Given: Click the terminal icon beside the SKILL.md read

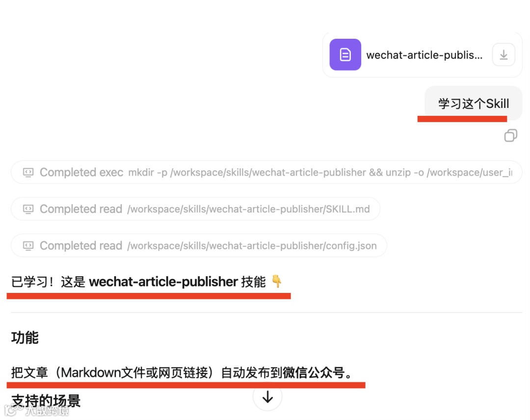Looking at the screenshot, I should 28,209.
